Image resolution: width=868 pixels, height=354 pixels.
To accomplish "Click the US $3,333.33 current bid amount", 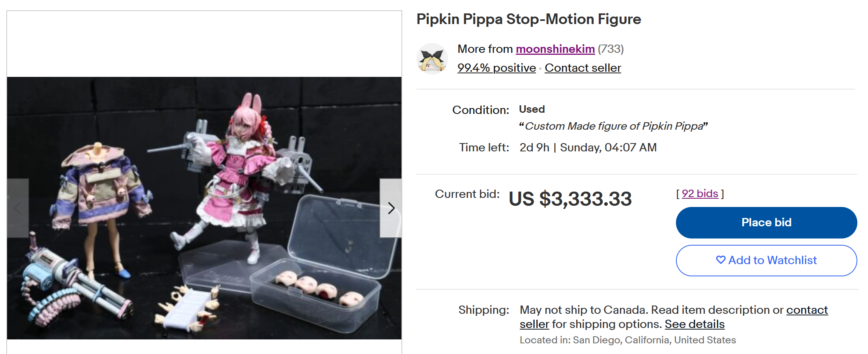I will (570, 199).
